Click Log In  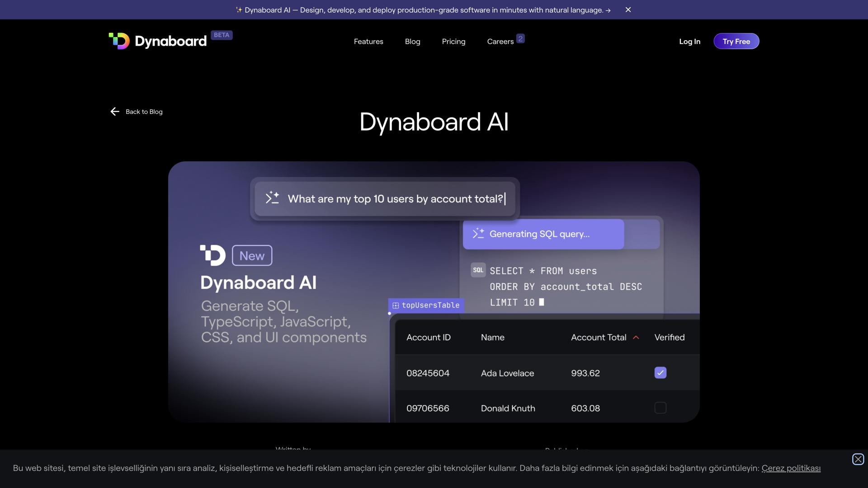click(689, 41)
